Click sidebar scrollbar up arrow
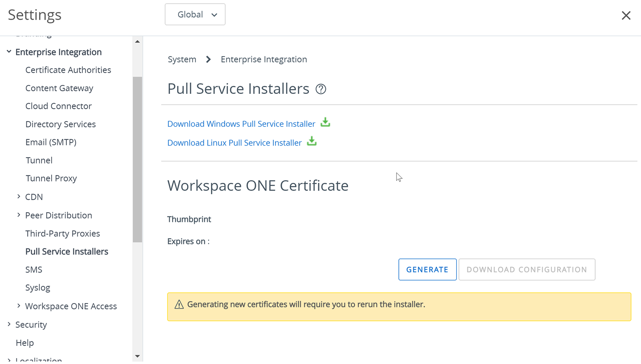 tap(137, 41)
